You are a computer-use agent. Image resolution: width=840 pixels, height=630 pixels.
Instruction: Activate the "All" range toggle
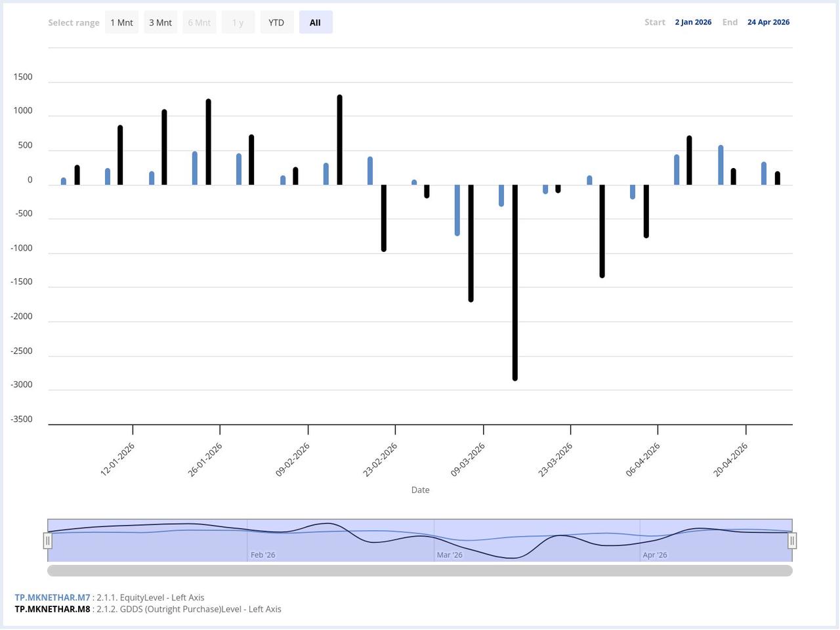coord(316,22)
